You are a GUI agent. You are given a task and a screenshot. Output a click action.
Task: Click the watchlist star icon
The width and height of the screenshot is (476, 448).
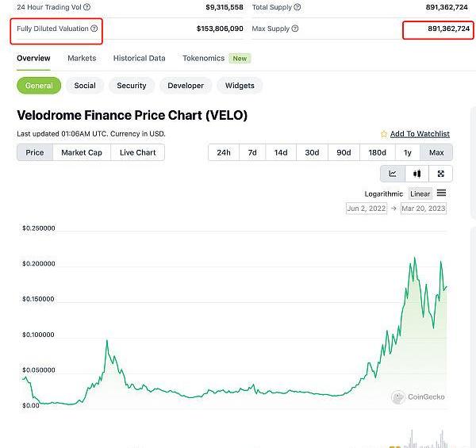click(384, 134)
